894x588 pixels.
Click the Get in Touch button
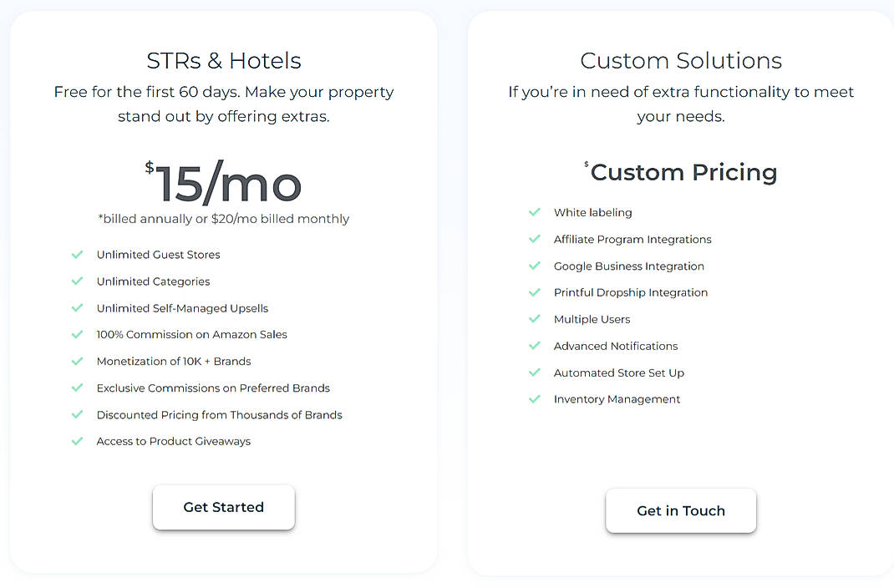pos(680,511)
